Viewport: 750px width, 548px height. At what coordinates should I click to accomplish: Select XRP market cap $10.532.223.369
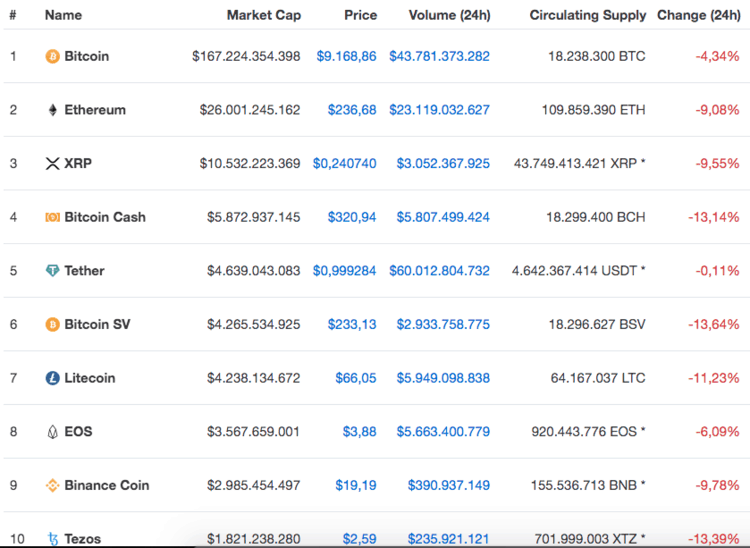[250, 164]
